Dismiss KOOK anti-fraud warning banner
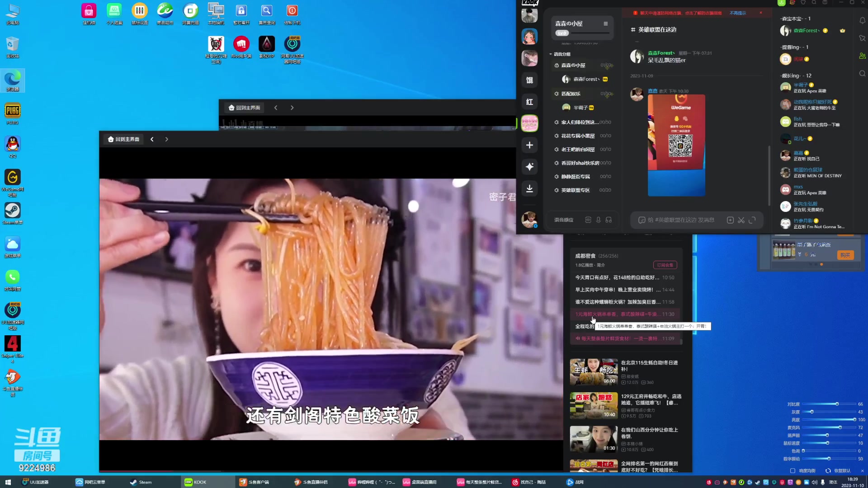The height and width of the screenshot is (488, 868). pos(761,13)
